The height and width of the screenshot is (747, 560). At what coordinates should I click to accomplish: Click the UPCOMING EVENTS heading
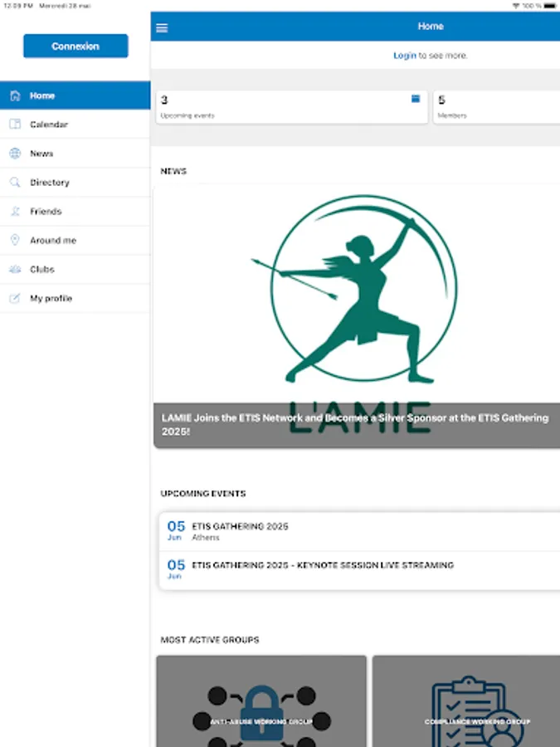(203, 494)
